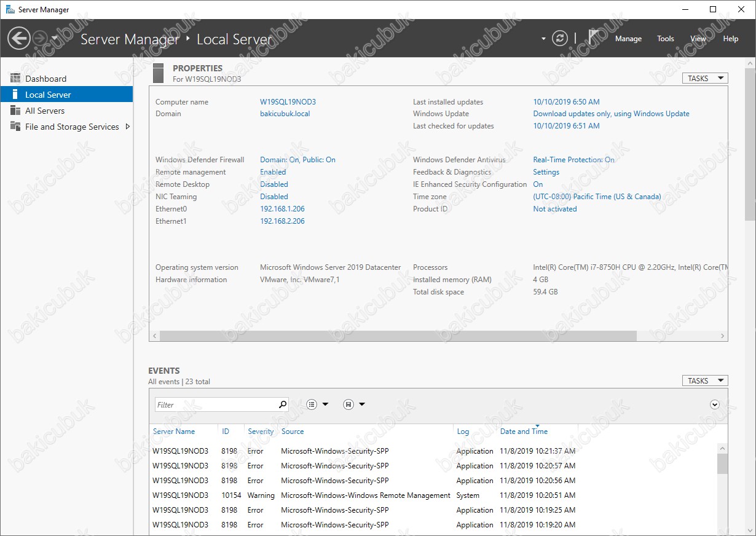Click the Properties server icon

point(158,73)
